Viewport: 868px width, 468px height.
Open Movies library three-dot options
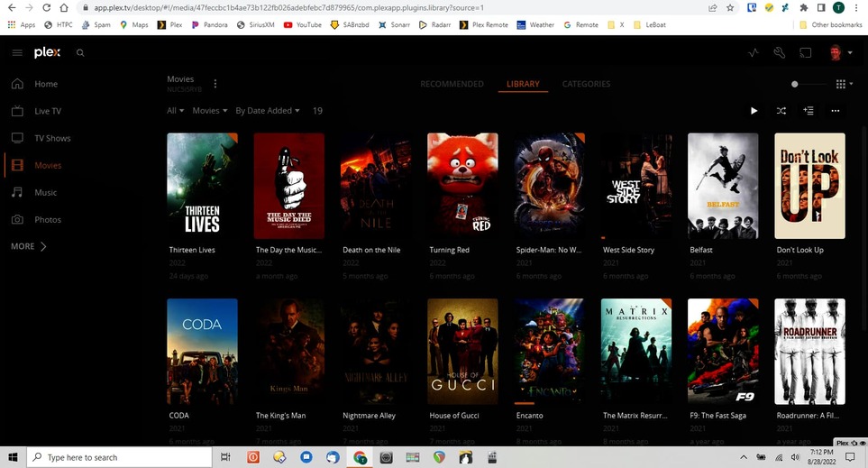tap(215, 84)
